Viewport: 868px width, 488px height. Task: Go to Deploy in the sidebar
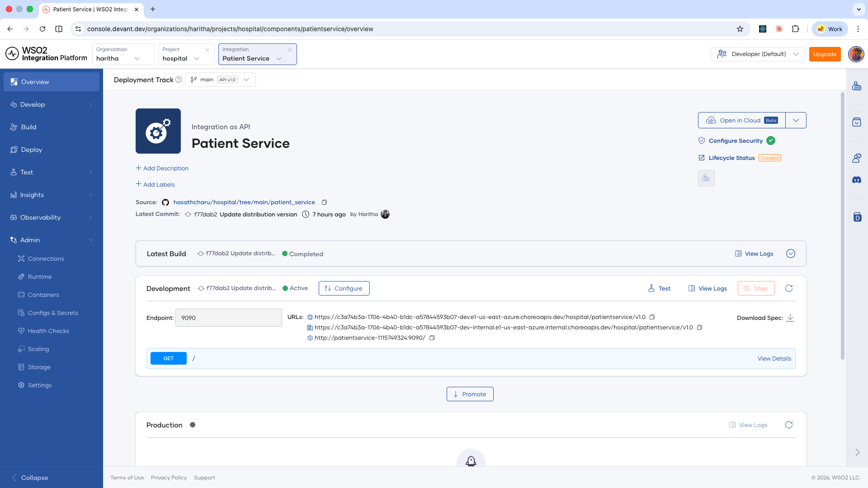coord(52,150)
